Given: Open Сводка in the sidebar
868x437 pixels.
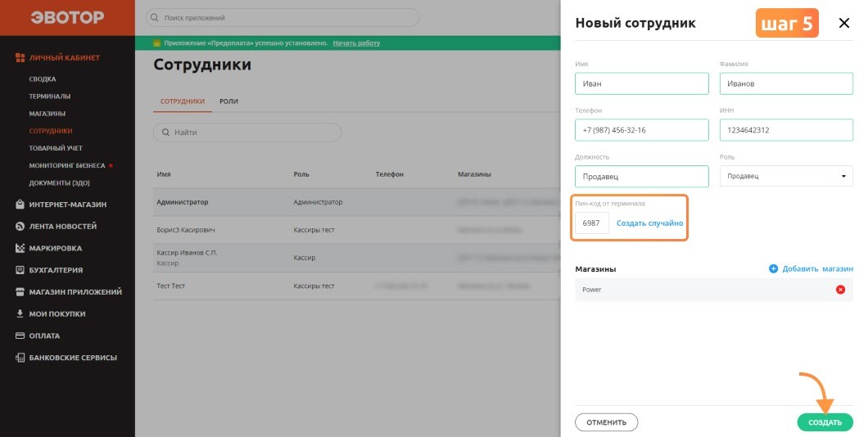Looking at the screenshot, I should pos(43,79).
